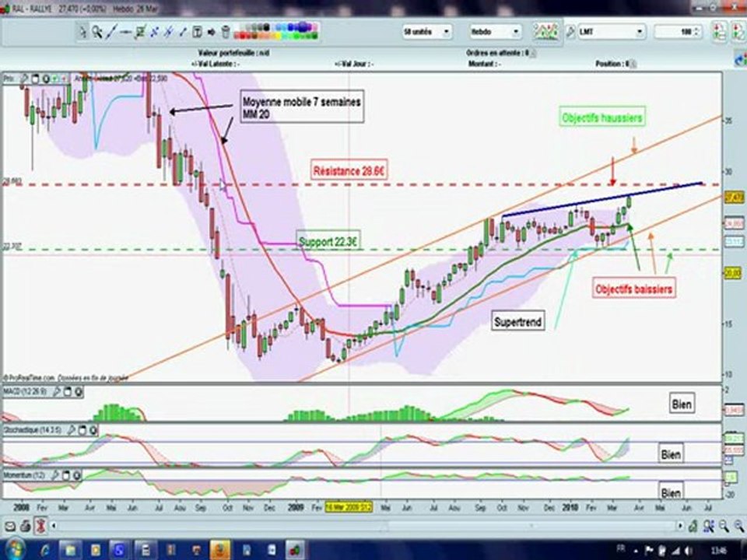
Task: Click the 'Support 22.3€' label
Action: tap(328, 241)
